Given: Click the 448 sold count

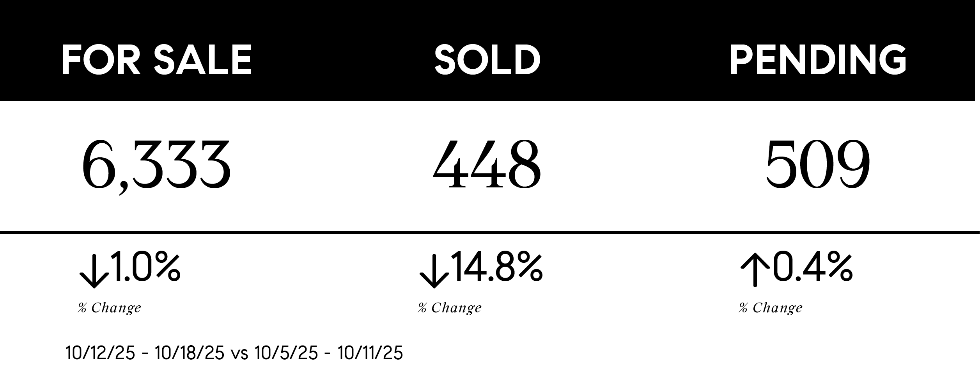Looking at the screenshot, I should pyautogui.click(x=487, y=165).
